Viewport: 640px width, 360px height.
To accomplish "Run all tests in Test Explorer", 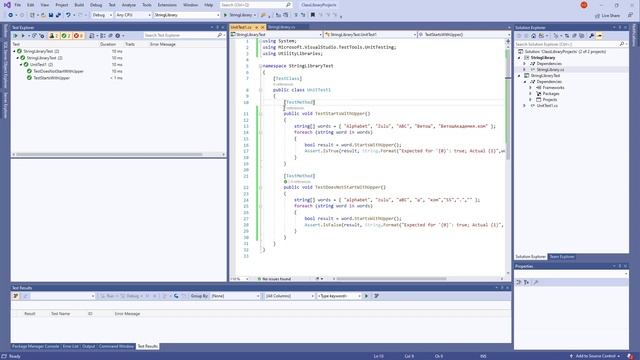I will (x=16, y=36).
